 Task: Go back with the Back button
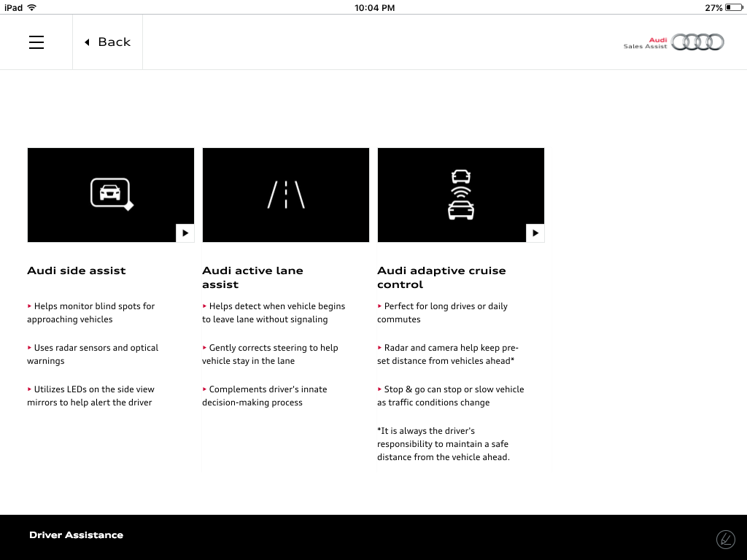(x=107, y=42)
